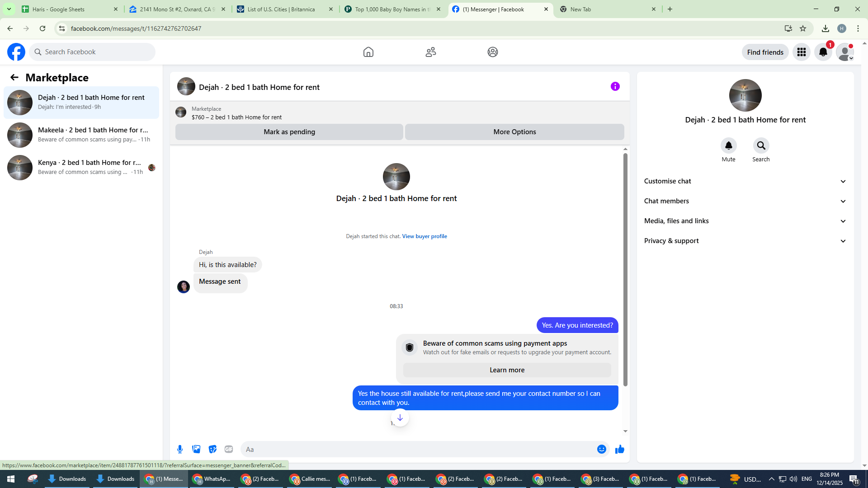Open the Facebook menu grid icon
Image resolution: width=868 pixels, height=488 pixels.
[x=801, y=52]
